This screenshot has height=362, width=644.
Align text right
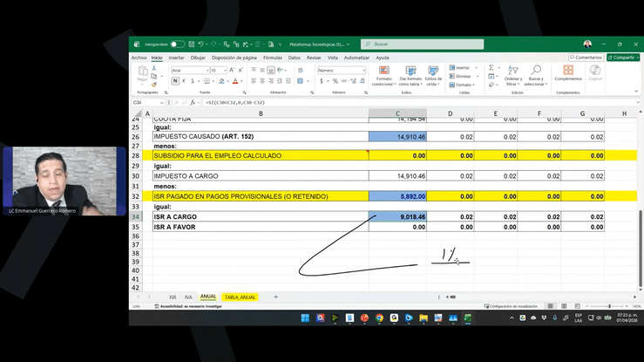(x=271, y=81)
